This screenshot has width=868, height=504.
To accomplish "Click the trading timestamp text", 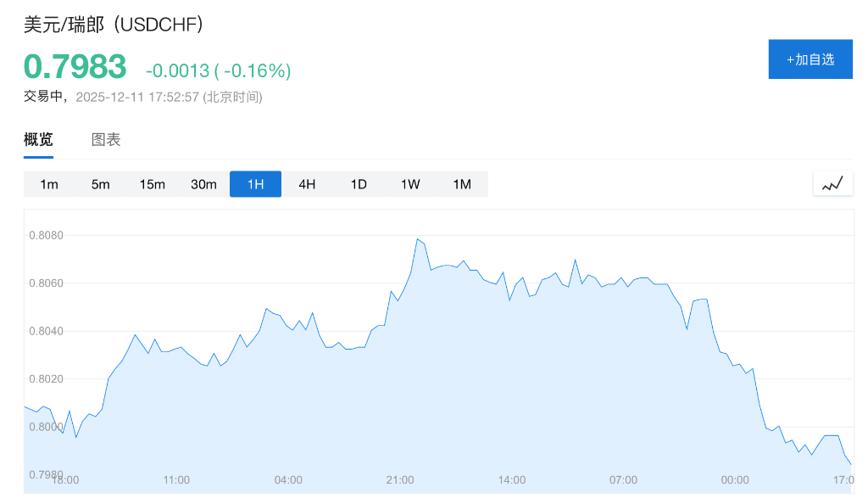I will point(142,97).
